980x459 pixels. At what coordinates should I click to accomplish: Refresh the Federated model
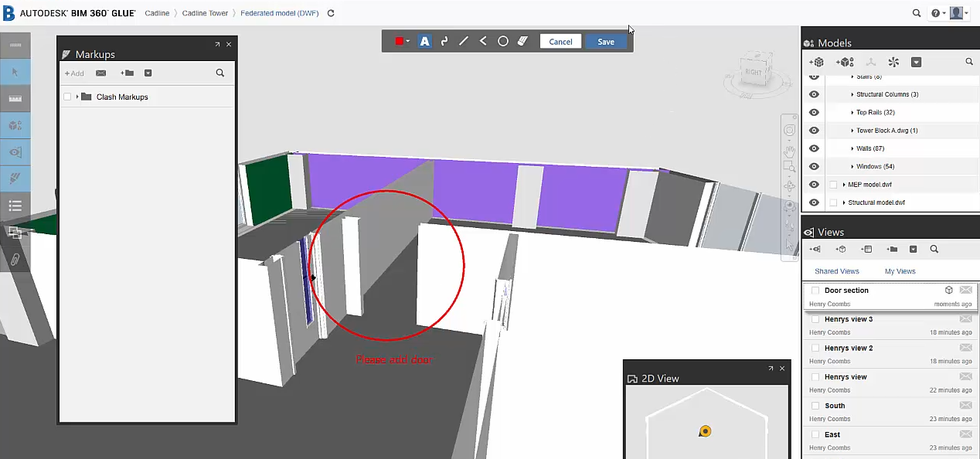[x=331, y=13]
